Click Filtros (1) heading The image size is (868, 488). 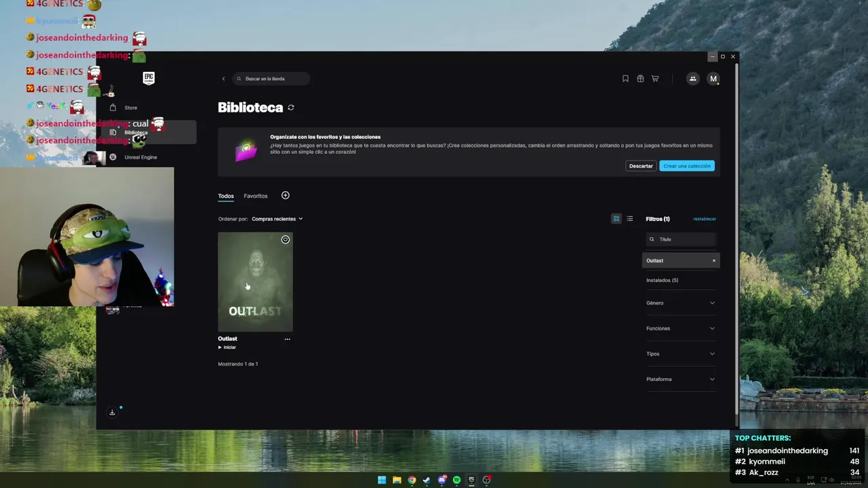pyautogui.click(x=658, y=219)
